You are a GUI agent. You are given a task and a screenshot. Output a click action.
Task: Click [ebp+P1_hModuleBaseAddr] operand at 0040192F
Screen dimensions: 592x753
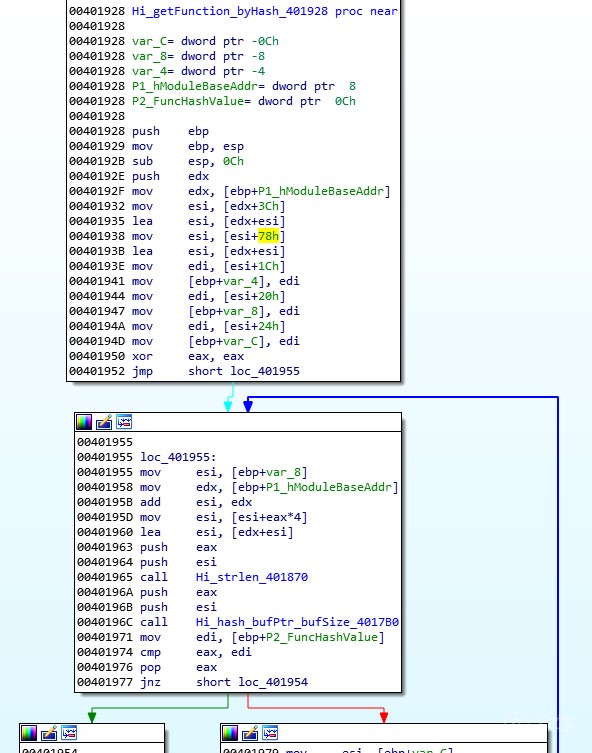pos(307,191)
